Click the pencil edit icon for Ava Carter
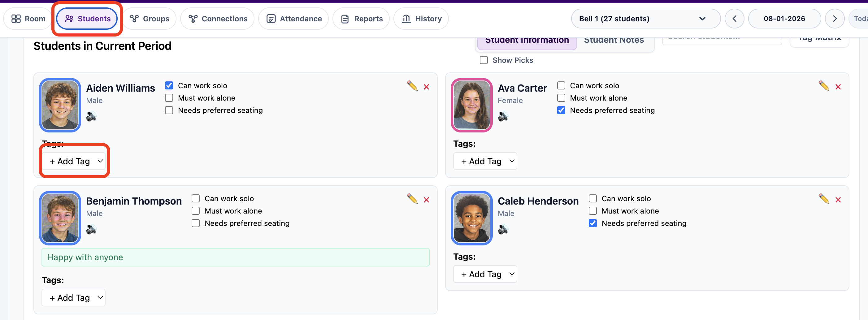The width and height of the screenshot is (868, 320). (x=824, y=86)
